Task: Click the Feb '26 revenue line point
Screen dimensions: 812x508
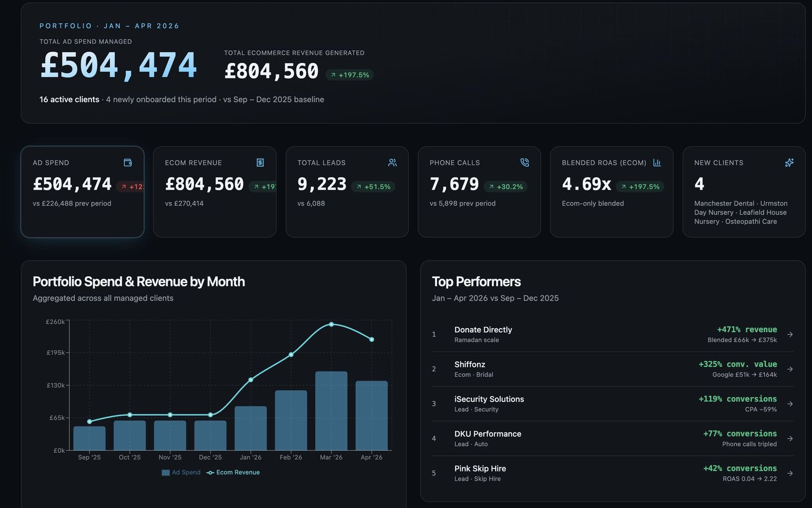Action: [291, 355]
